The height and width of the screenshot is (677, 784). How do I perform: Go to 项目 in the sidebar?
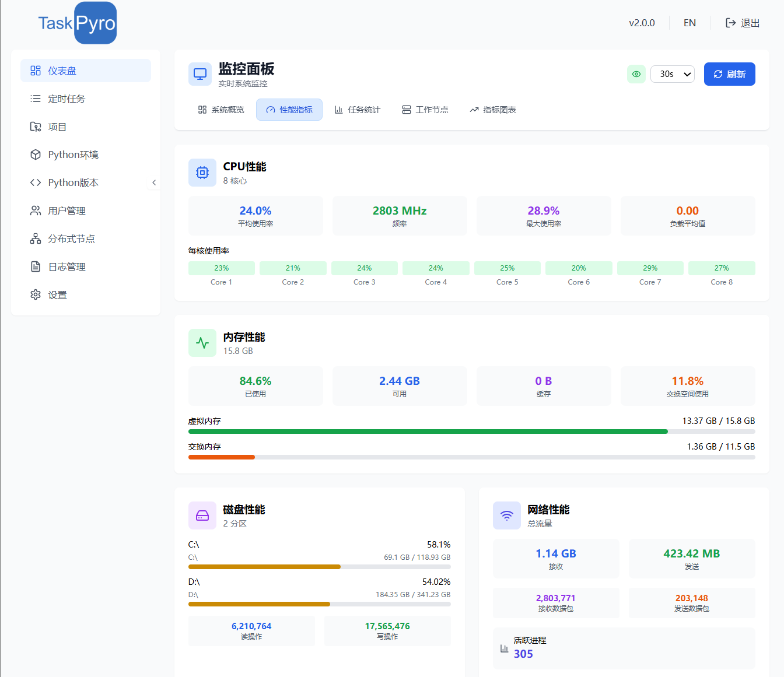[x=86, y=127]
